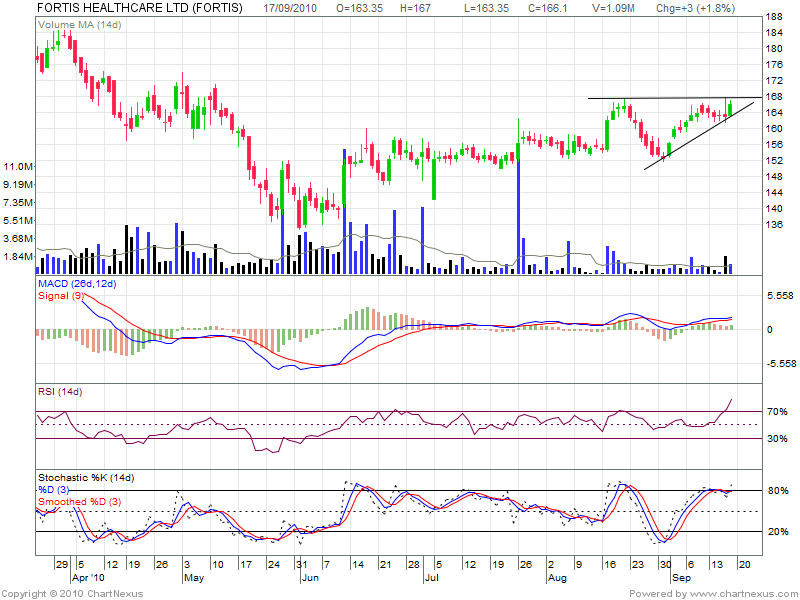Click the red Signal (9) legend
800x600 pixels.
(60, 296)
